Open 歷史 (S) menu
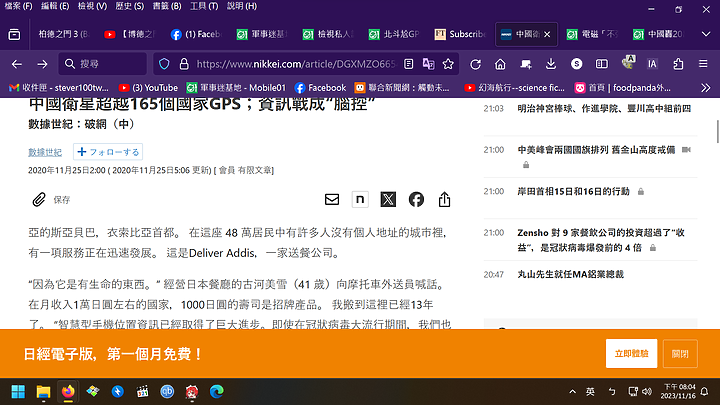Image resolution: width=720 pixels, height=405 pixels. pos(129,6)
